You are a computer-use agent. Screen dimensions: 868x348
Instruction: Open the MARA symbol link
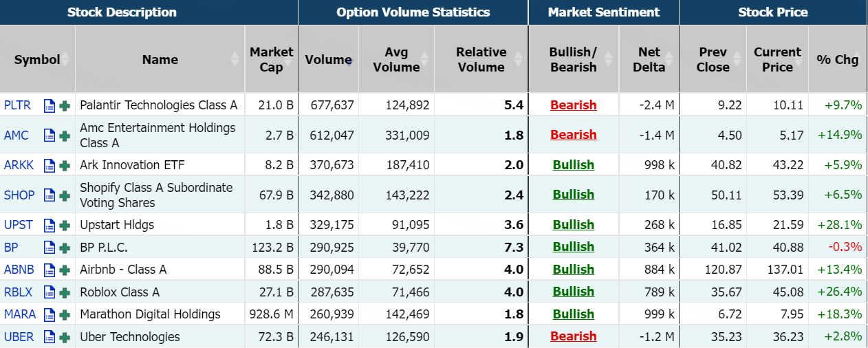click(x=19, y=314)
